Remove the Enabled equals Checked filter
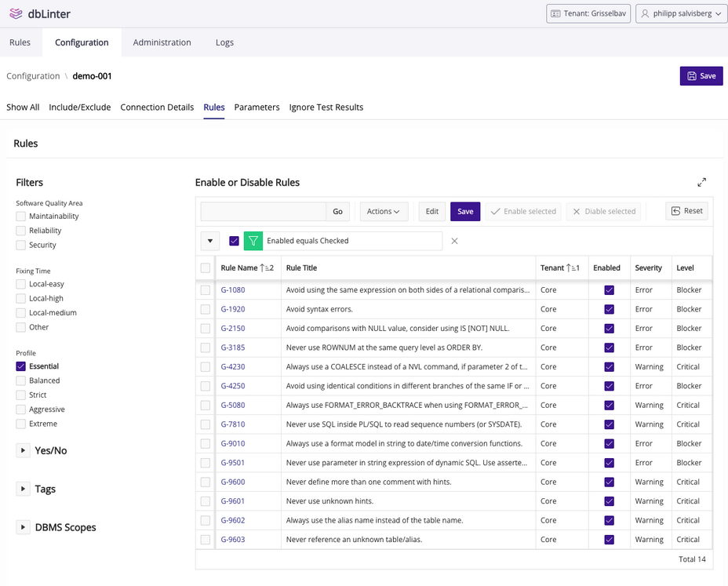The width and height of the screenshot is (728, 586). click(454, 241)
